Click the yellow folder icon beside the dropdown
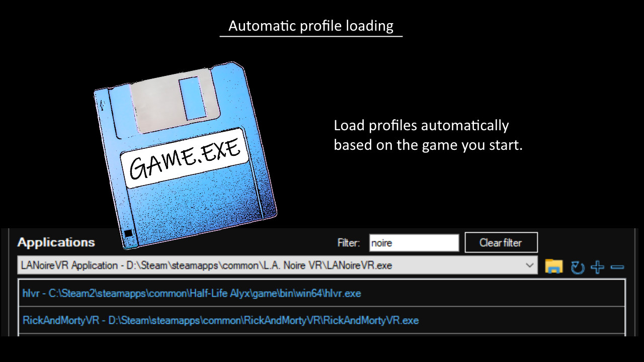The height and width of the screenshot is (362, 644). [x=553, y=265]
